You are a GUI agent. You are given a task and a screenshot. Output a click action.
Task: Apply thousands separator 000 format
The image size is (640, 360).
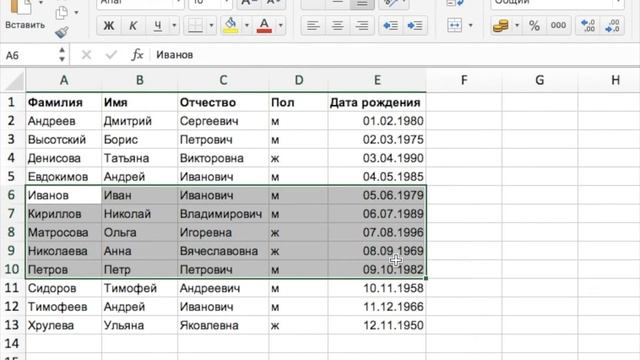558,25
